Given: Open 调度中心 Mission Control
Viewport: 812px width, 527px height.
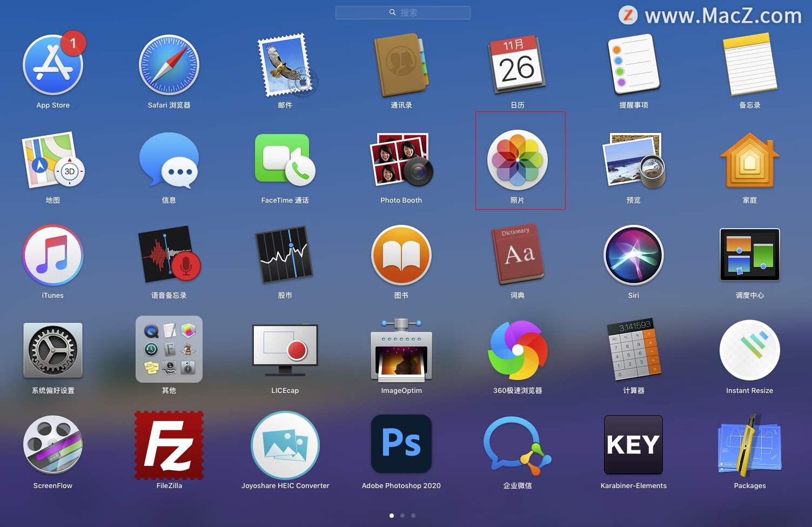Looking at the screenshot, I should [750, 255].
